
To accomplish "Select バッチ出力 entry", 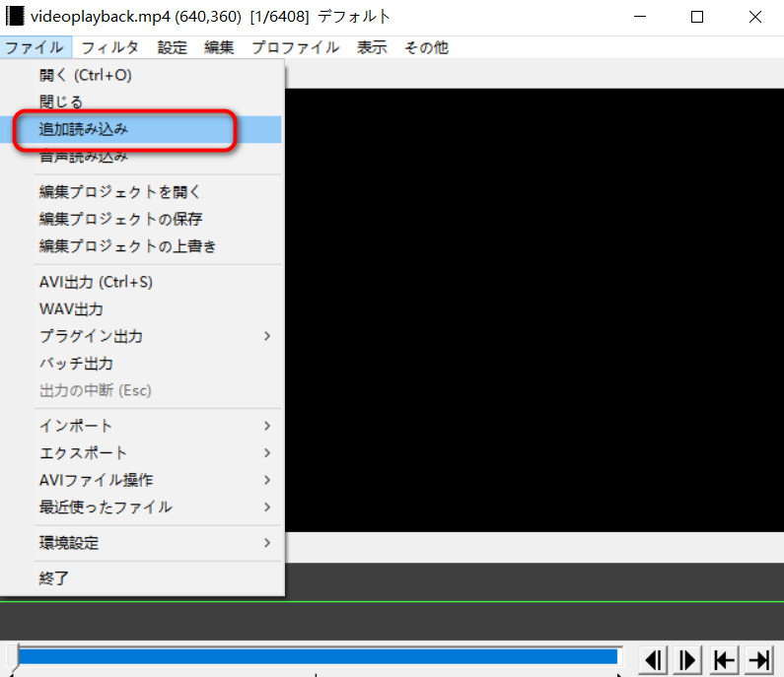I will (142, 364).
